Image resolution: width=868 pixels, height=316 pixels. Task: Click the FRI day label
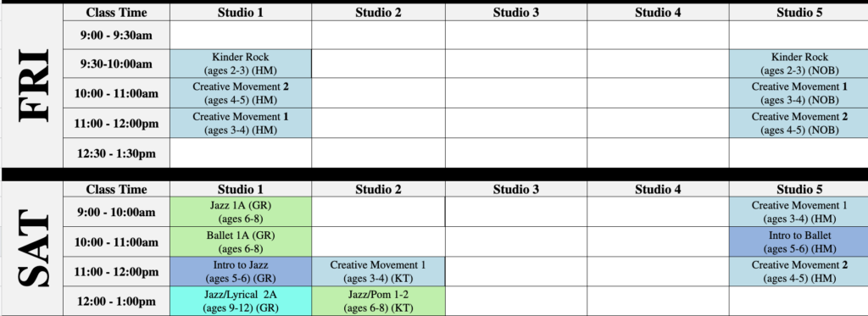pyautogui.click(x=33, y=86)
